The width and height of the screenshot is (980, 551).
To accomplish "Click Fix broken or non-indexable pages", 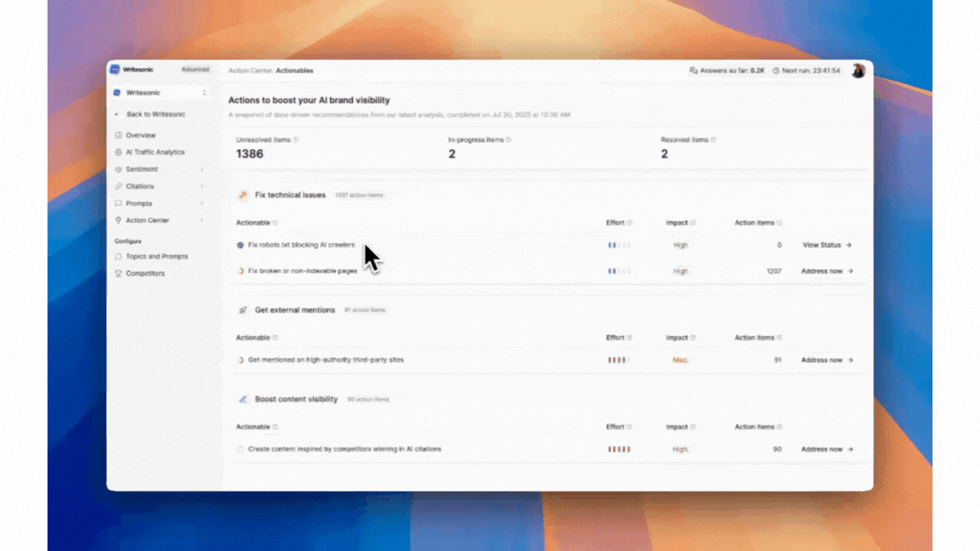I will coord(303,271).
